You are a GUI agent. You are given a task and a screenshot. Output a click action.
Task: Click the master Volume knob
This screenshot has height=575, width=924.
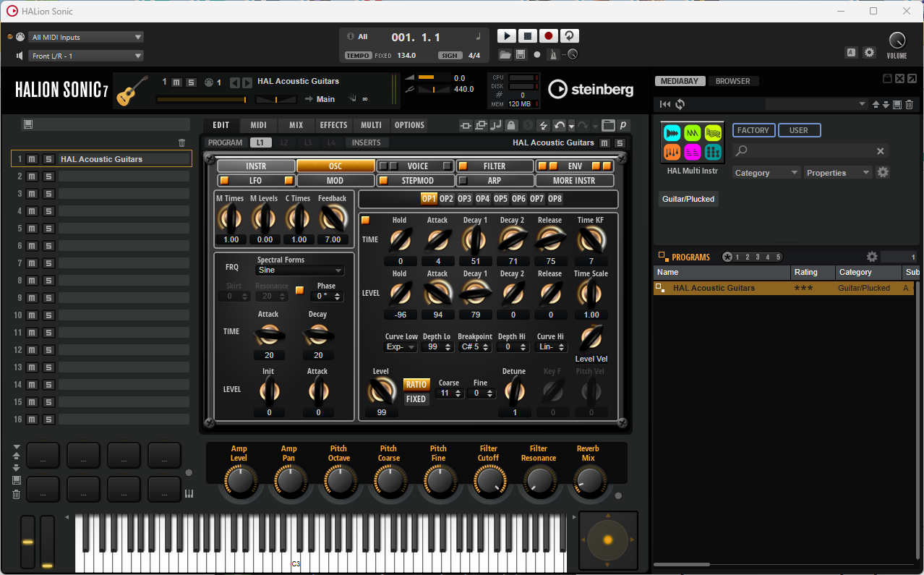(897, 41)
